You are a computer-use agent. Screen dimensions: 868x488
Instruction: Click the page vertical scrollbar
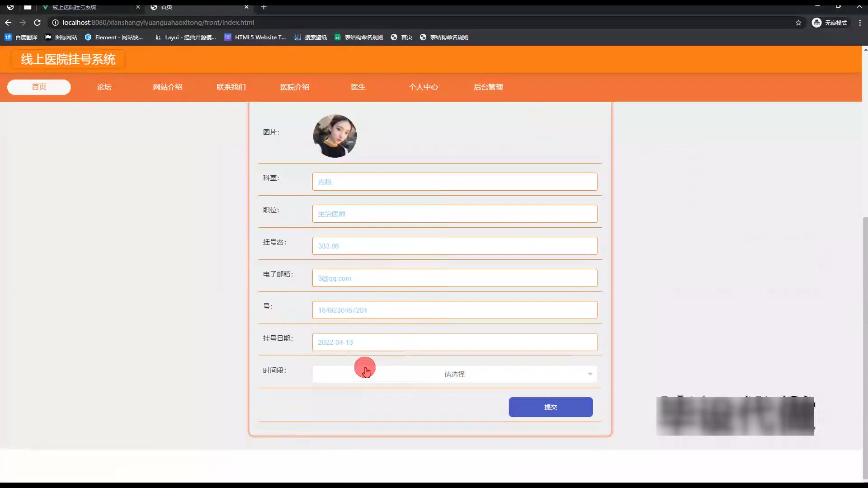coord(865,348)
